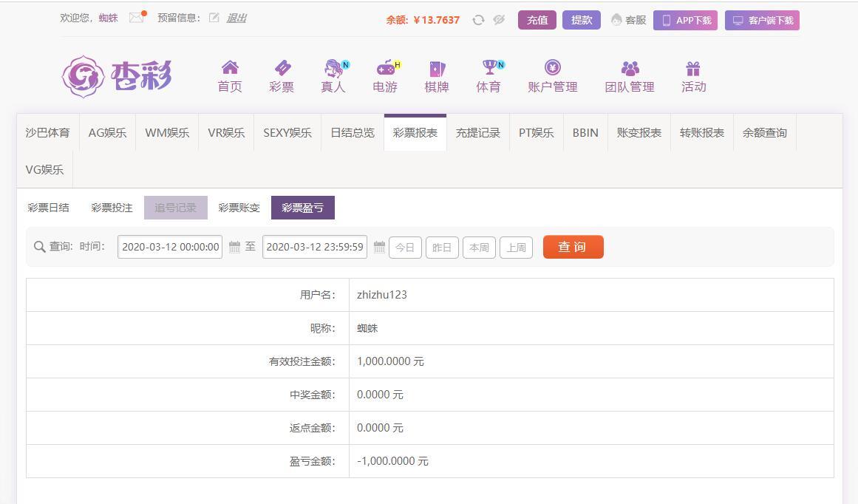Click the edit reserved info pencil icon
Viewport: 858px width, 504px height.
point(214,18)
